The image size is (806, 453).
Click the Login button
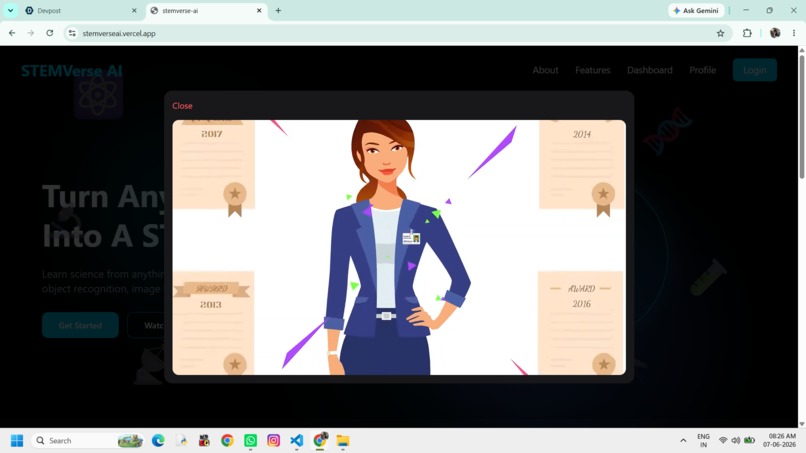754,70
